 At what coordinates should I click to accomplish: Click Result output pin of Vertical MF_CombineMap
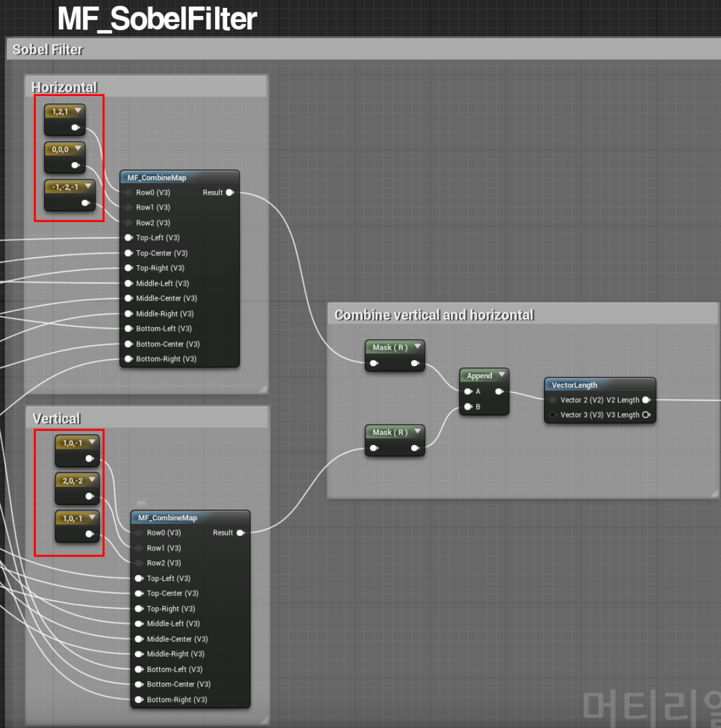pyautogui.click(x=241, y=533)
